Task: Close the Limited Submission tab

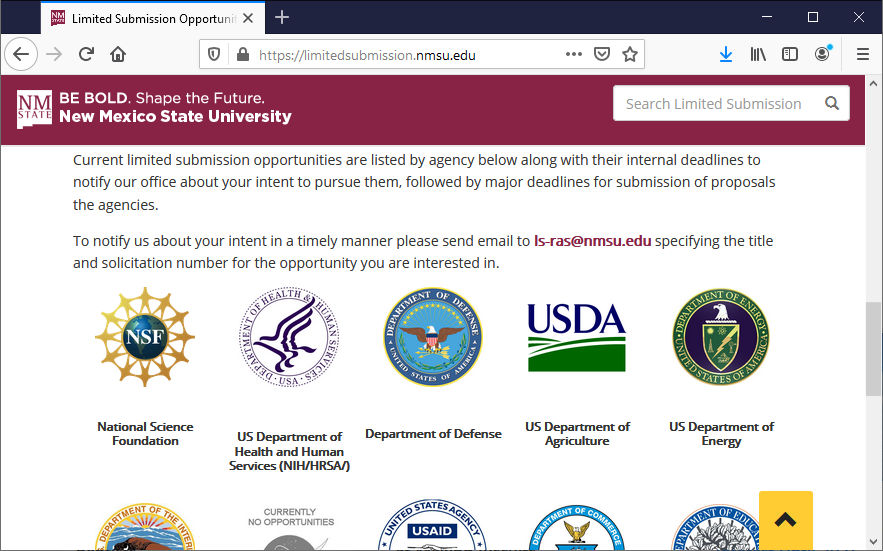Action: pyautogui.click(x=248, y=18)
